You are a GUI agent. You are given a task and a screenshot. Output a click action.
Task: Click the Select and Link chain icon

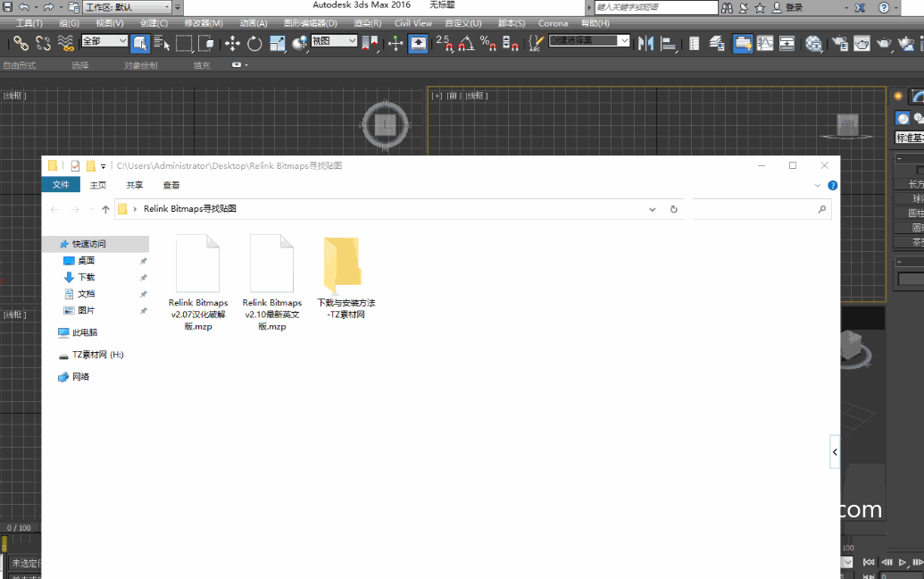[21, 43]
